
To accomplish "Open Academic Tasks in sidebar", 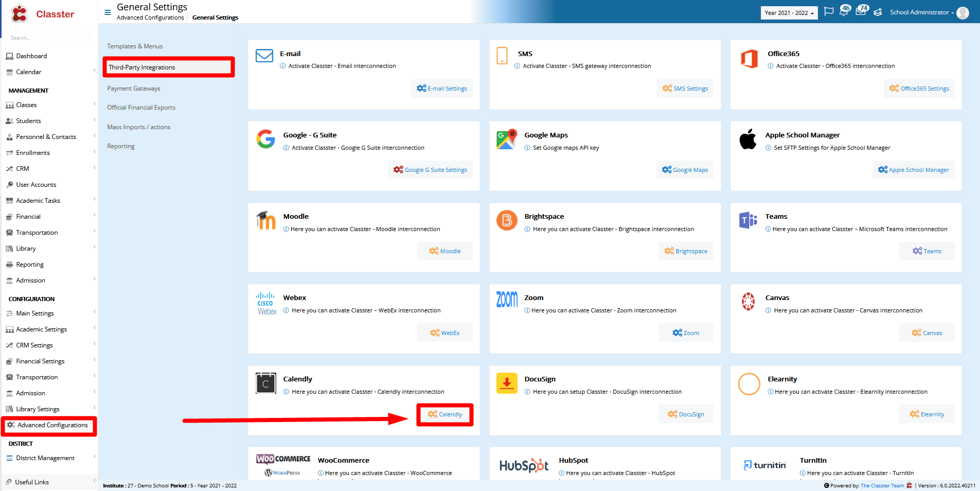I will (38, 201).
